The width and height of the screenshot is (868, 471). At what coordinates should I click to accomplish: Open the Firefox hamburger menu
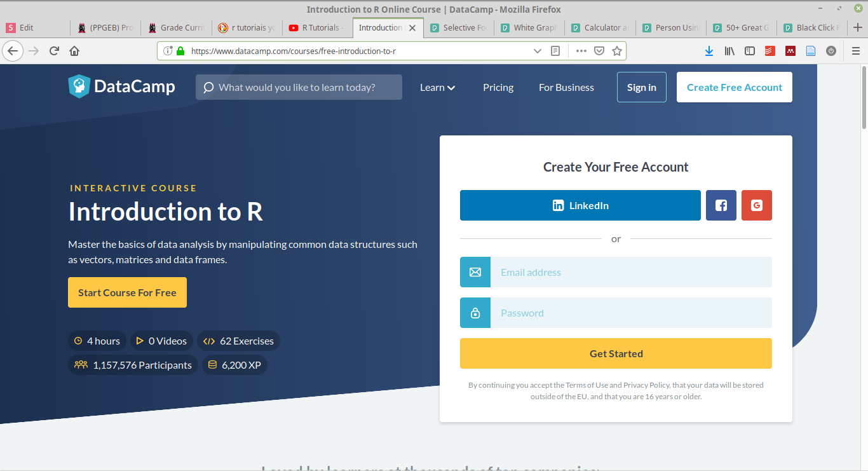(856, 51)
